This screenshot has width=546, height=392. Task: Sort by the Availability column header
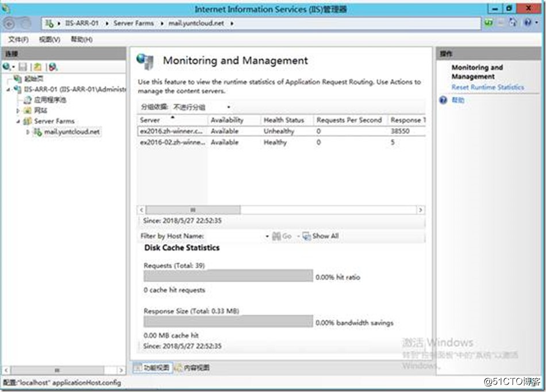tap(234, 120)
